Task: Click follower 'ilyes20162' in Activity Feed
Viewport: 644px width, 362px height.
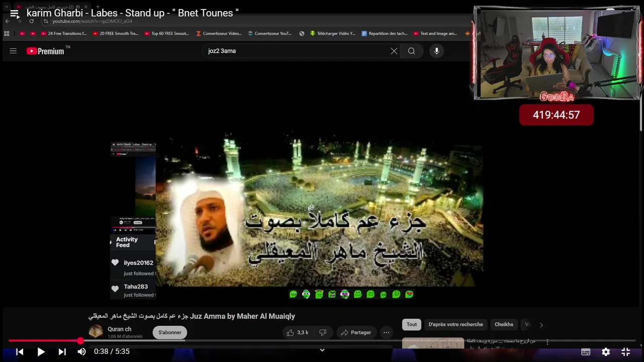Action: 138,262
